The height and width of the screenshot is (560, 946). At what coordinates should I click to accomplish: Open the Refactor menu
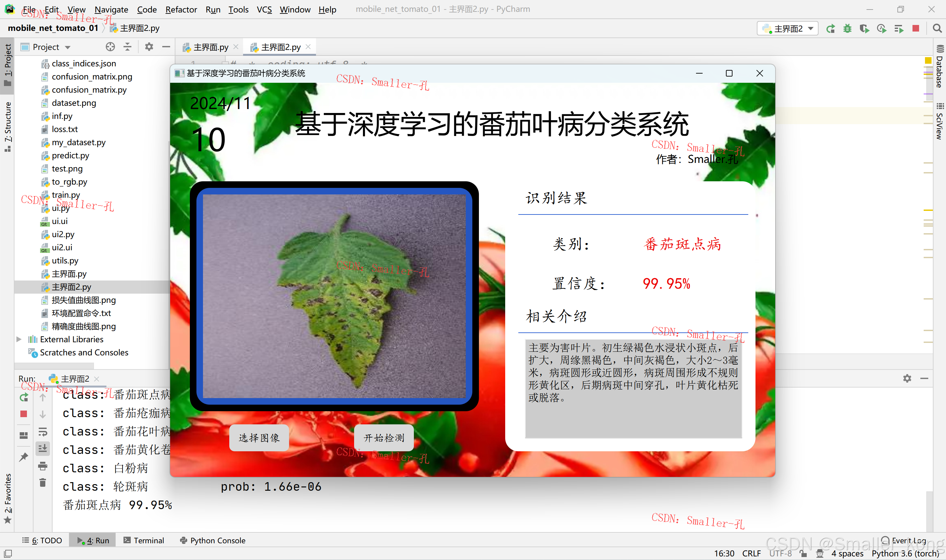click(181, 10)
